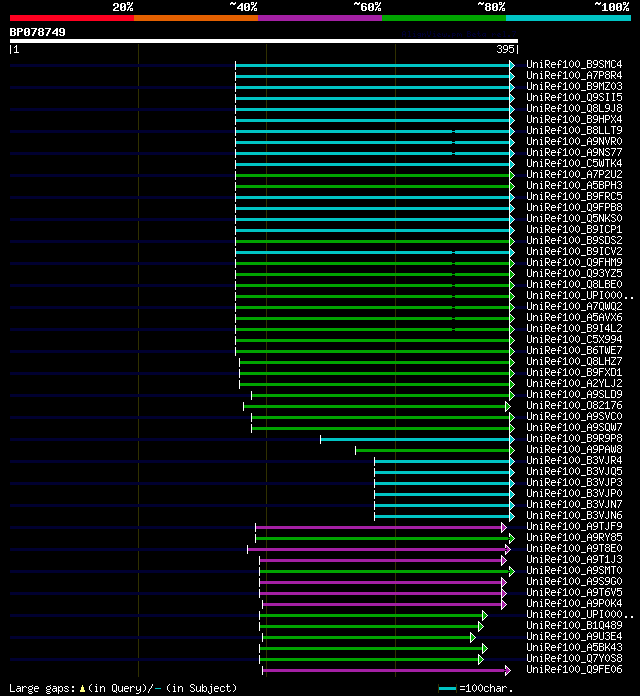Select the UniRef100_Q9FPB8 label
640x696 pixels.
[574, 207]
